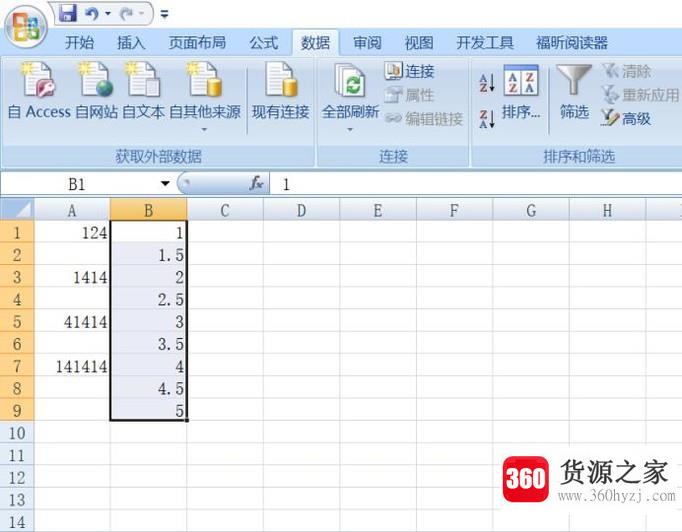Switch to the 审阅 tab
Screen dimensions: 682x532
coord(367,43)
